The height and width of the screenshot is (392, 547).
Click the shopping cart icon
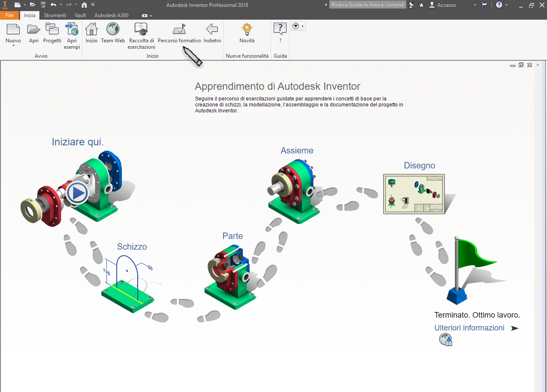click(484, 5)
